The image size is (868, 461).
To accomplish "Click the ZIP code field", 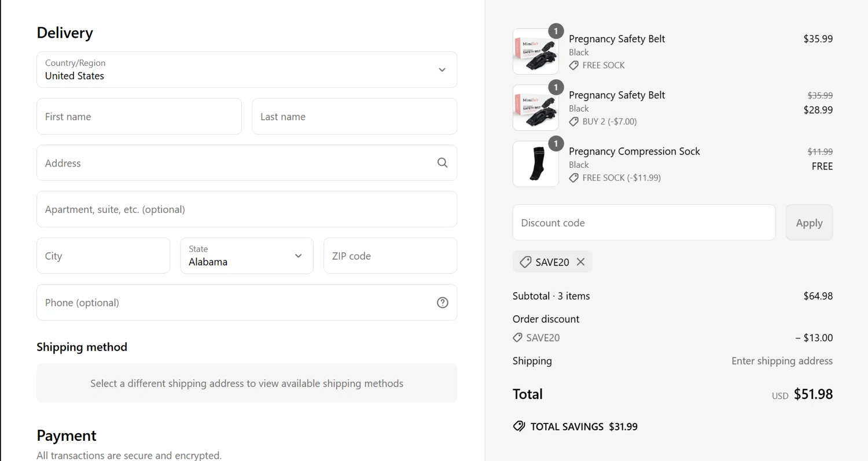I will pos(390,256).
